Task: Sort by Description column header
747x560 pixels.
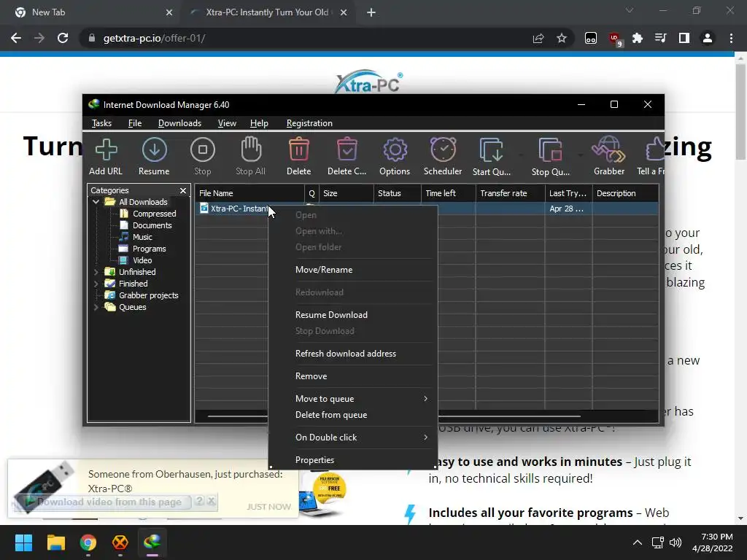Action: [x=625, y=193]
